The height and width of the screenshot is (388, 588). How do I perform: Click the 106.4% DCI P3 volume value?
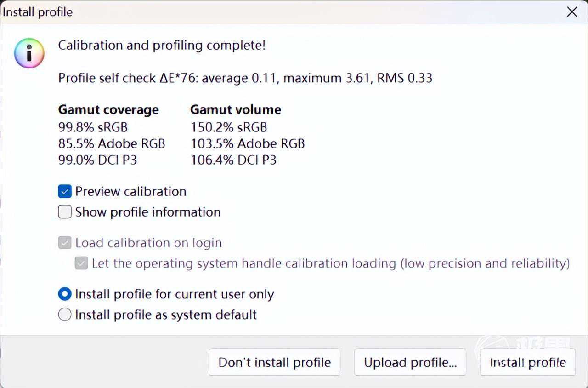pos(233,160)
